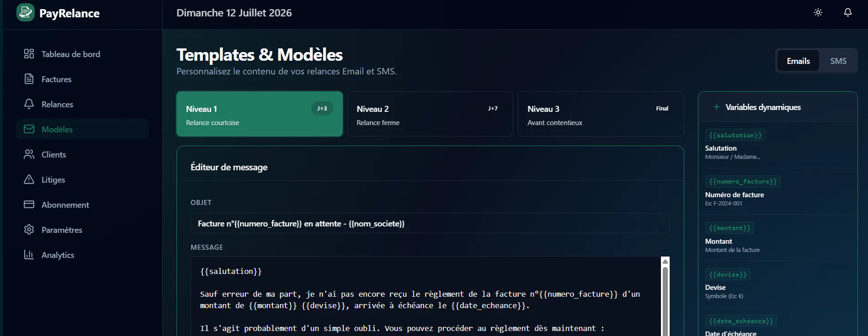The width and height of the screenshot is (868, 336).
Task: Click the Paramètres gear icon
Action: 29,230
